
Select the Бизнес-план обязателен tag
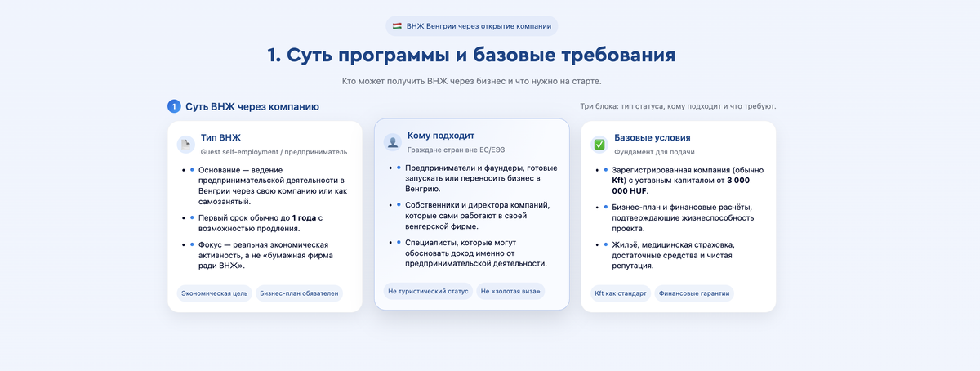tap(299, 293)
